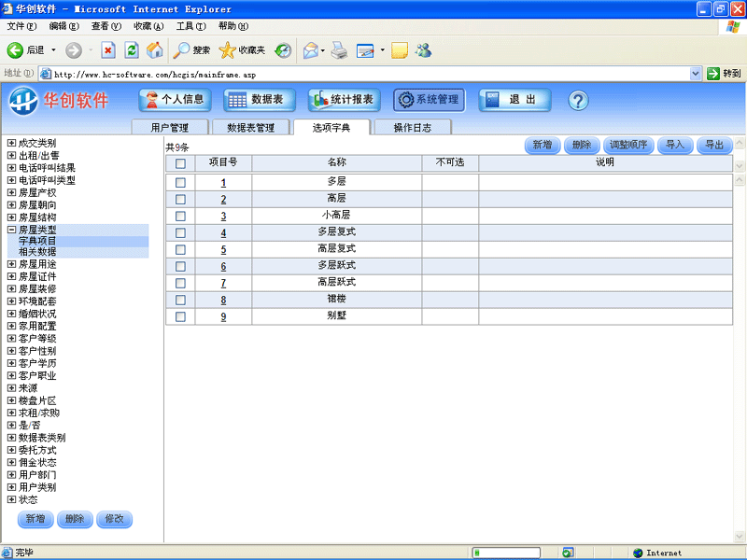747x560 pixels.
Task: Open the Print toolbar icon
Action: click(x=339, y=50)
